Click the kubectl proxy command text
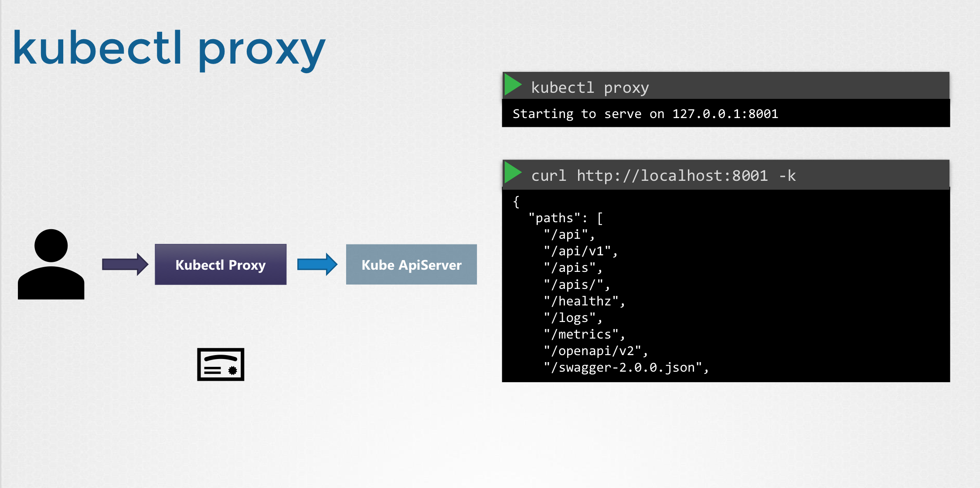The width and height of the screenshot is (980, 488). pyautogui.click(x=590, y=88)
